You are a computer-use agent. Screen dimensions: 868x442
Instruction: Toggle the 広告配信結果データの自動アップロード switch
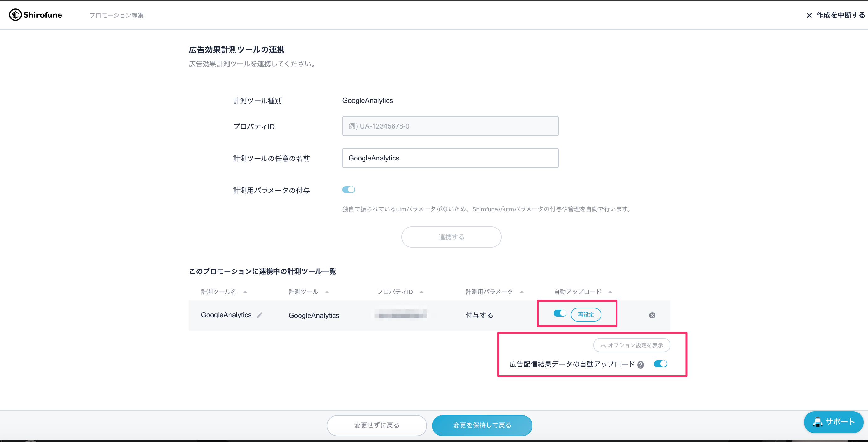[660, 364]
